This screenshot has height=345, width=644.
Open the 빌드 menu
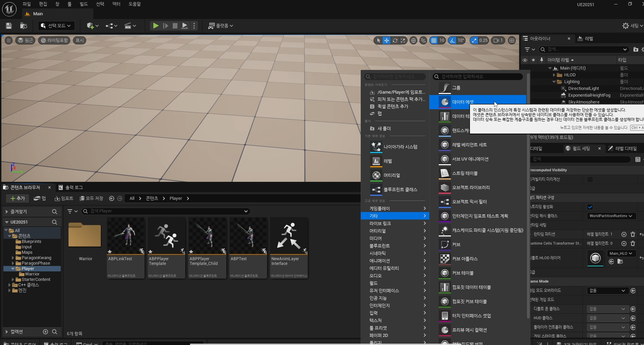tap(83, 4)
